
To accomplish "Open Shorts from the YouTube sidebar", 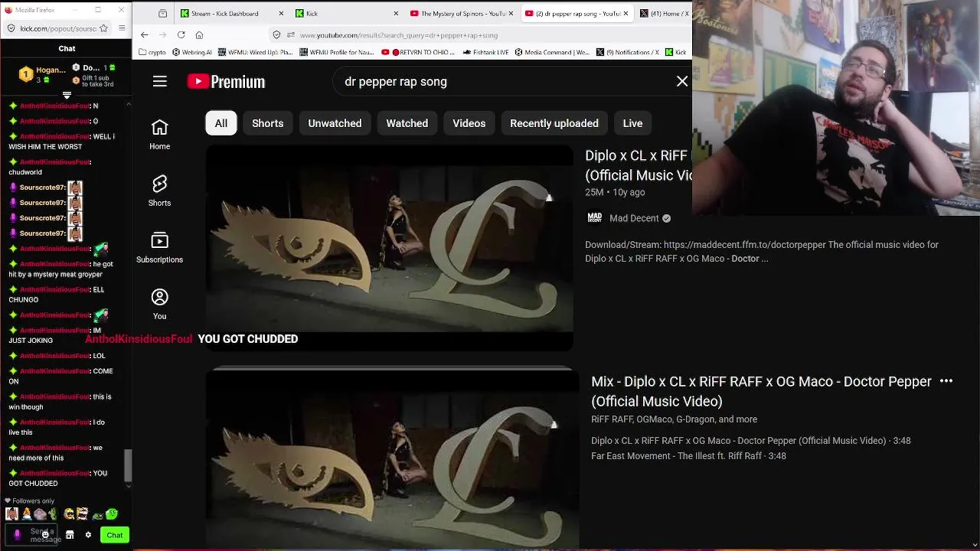I will 160,191.
